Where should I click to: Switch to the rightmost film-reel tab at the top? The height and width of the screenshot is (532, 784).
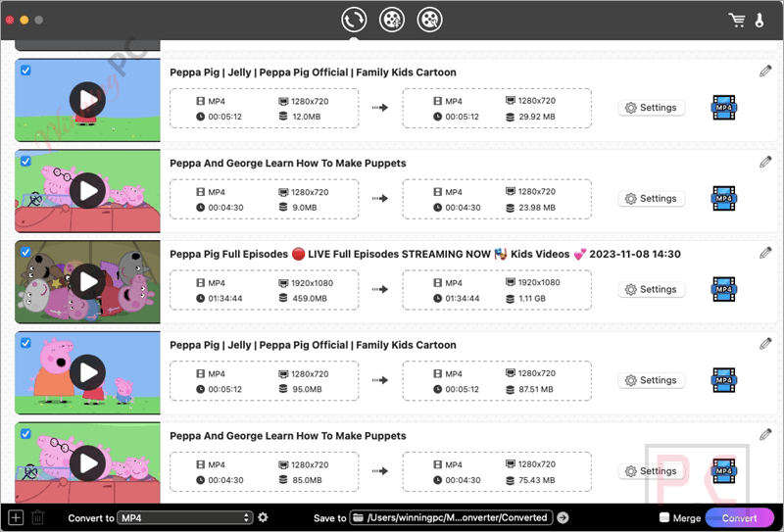[429, 20]
